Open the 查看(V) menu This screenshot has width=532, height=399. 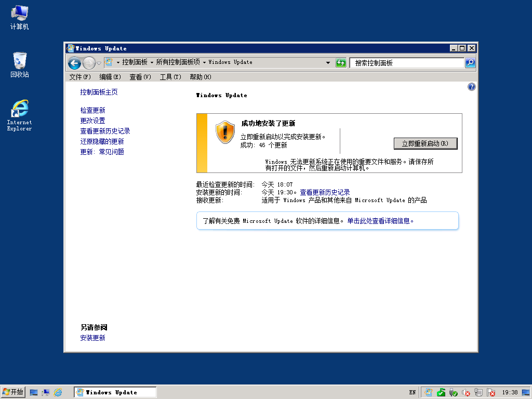[140, 77]
